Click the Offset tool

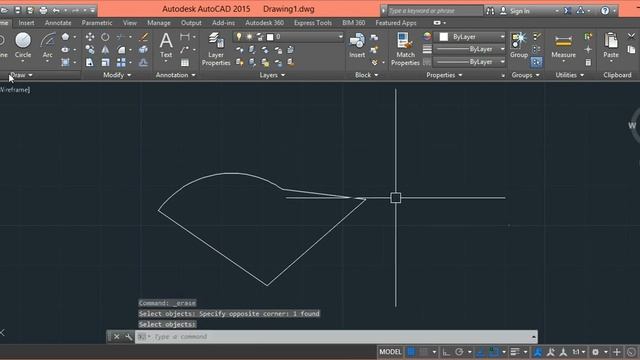(x=144, y=62)
